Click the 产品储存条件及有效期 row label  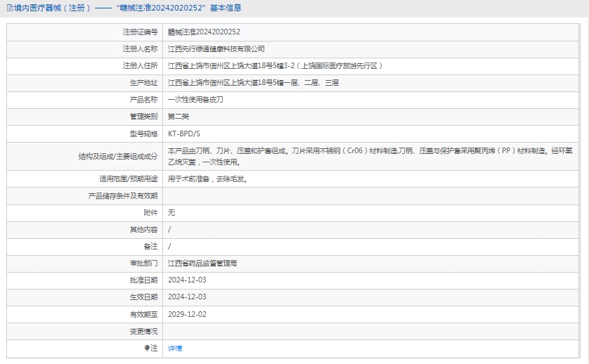(x=122, y=196)
